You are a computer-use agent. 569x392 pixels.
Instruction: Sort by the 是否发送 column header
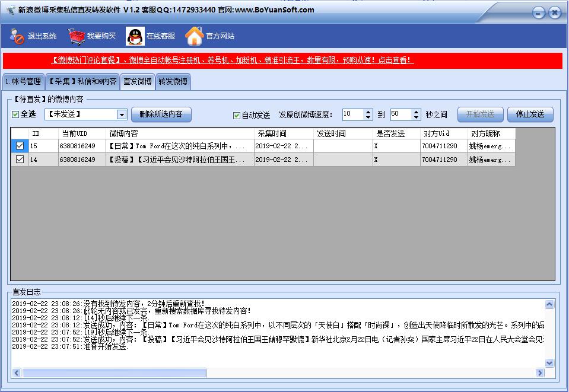[396, 133]
